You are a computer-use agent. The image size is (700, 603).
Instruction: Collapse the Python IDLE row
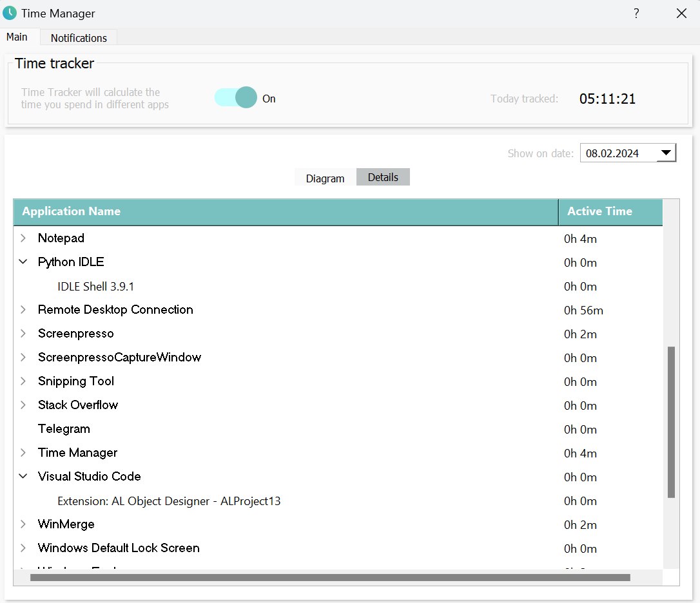point(23,262)
